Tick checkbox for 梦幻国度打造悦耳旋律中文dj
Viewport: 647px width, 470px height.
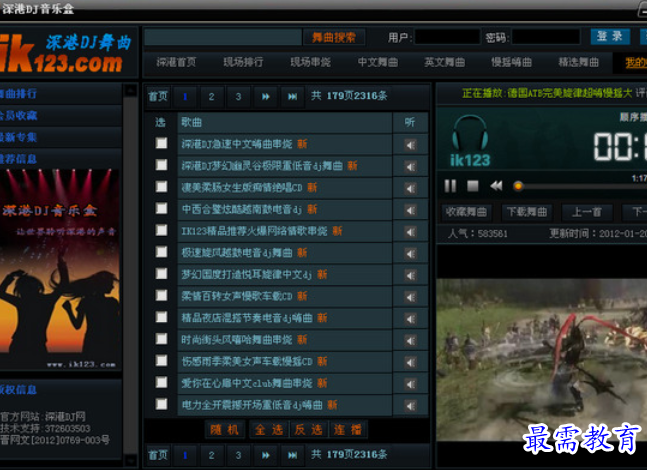click(x=161, y=274)
